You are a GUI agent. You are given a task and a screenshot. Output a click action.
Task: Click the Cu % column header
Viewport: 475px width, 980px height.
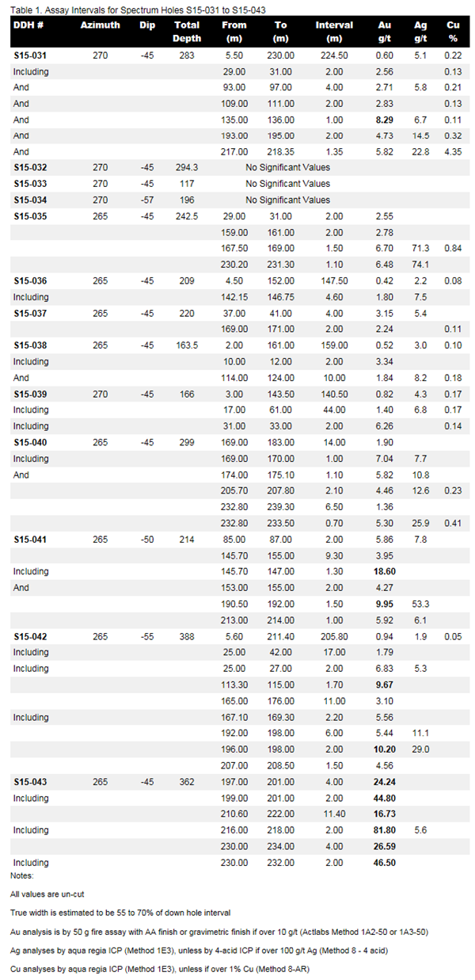453,31
